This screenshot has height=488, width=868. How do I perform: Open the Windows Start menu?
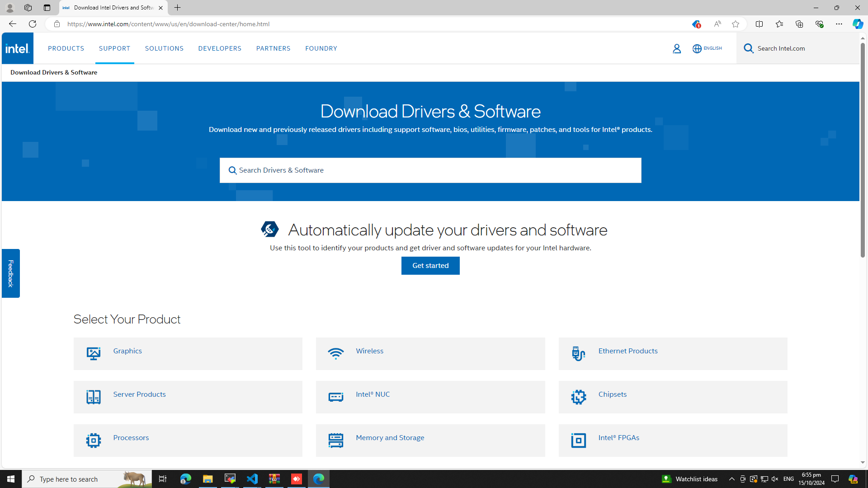pos(11,479)
